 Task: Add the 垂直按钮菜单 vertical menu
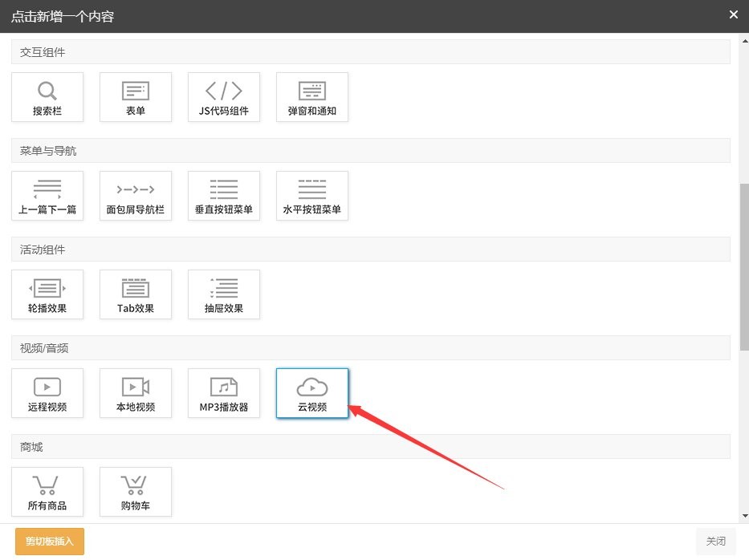tap(224, 196)
